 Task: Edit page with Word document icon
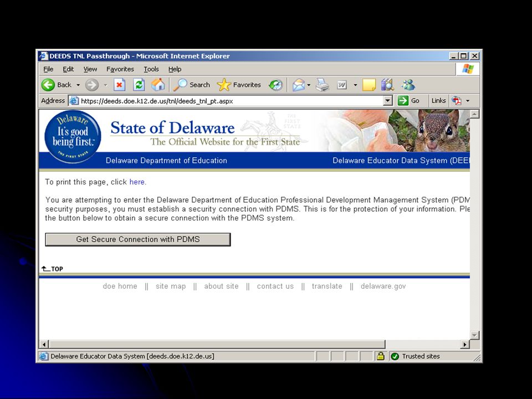point(342,85)
